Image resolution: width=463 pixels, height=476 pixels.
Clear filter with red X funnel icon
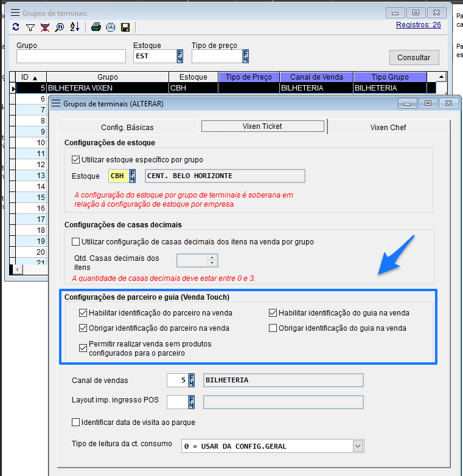[x=45, y=27]
